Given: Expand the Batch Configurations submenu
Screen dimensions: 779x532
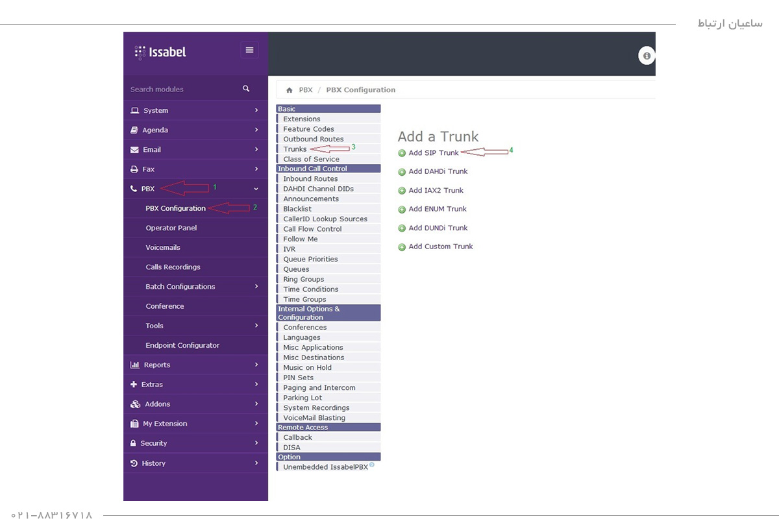Looking at the screenshot, I should coord(256,287).
